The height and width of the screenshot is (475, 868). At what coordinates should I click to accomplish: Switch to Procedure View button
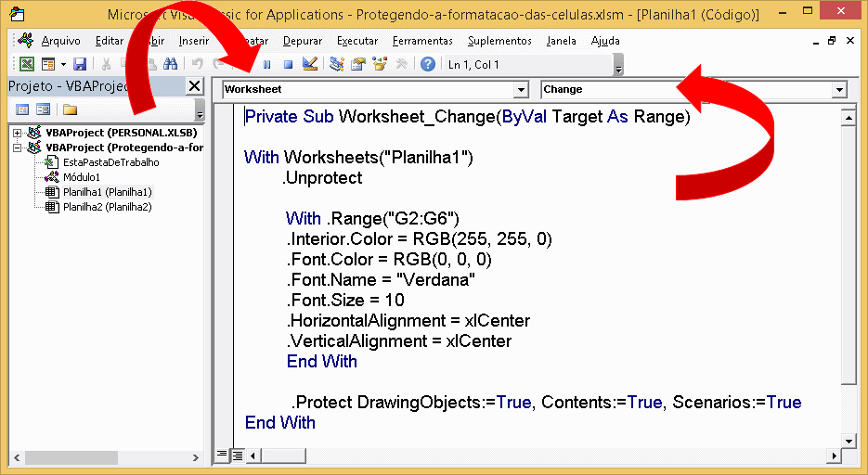click(222, 456)
